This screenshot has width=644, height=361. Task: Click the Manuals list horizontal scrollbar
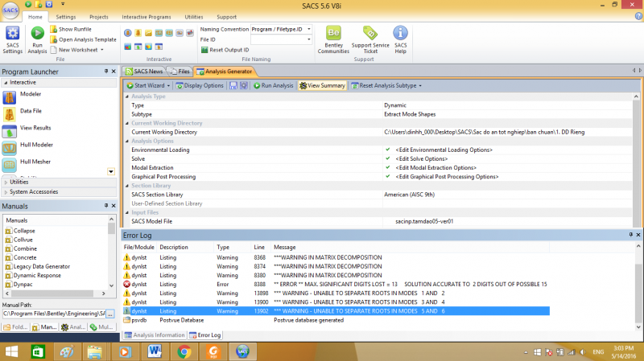click(56, 293)
